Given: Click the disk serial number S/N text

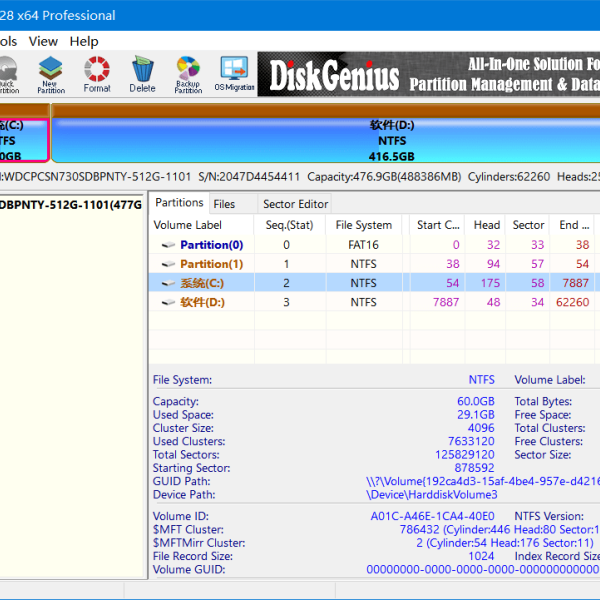Looking at the screenshot, I should (x=249, y=177).
